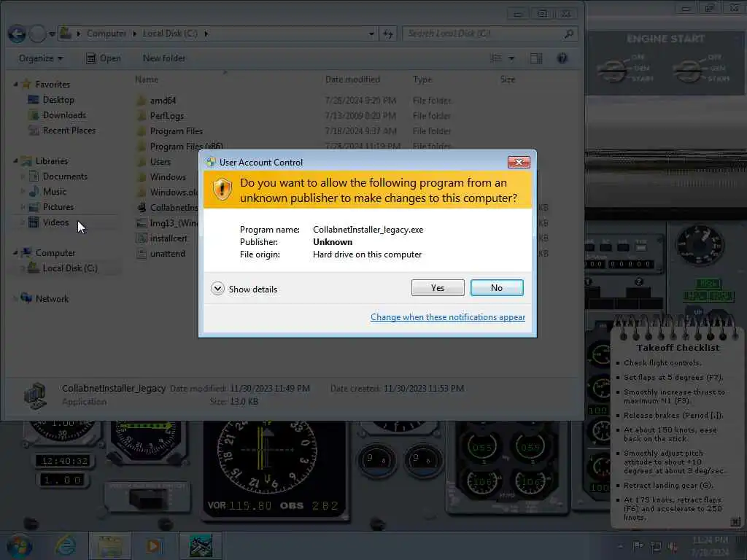Sort by Date modified column header
This screenshot has width=747, height=560.
pos(352,79)
